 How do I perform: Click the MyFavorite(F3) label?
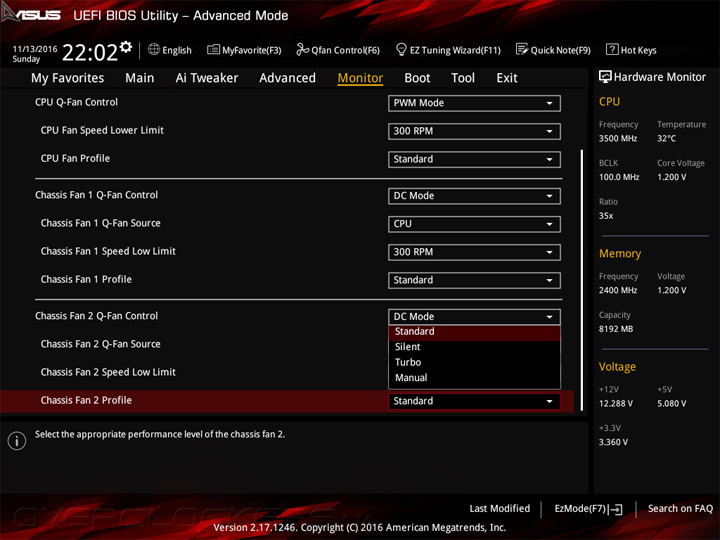pos(252,50)
